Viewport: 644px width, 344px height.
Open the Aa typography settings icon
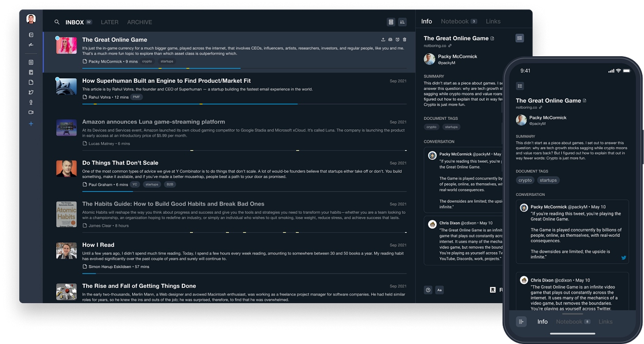(440, 290)
